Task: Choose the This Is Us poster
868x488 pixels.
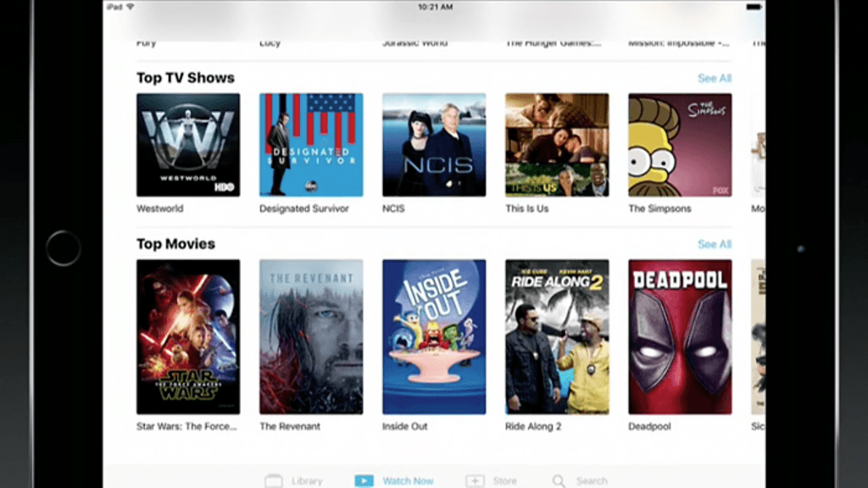Action: click(557, 145)
